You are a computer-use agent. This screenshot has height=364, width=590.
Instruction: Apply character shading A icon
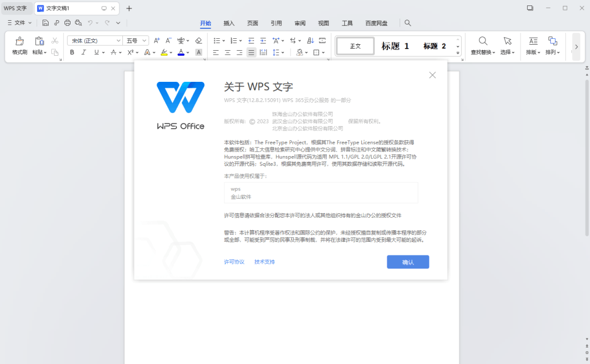coord(199,52)
